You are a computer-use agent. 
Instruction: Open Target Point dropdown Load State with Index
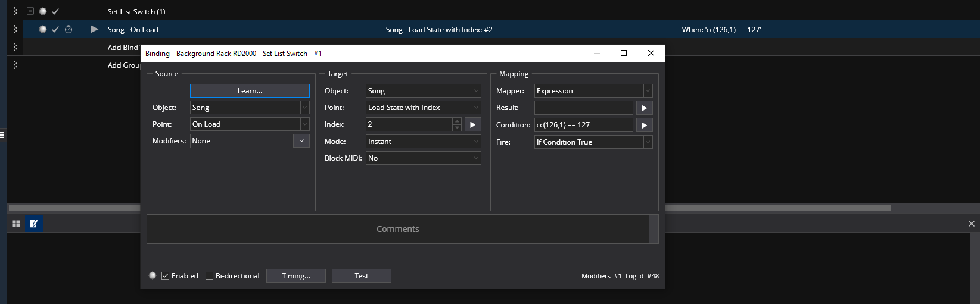(x=476, y=108)
